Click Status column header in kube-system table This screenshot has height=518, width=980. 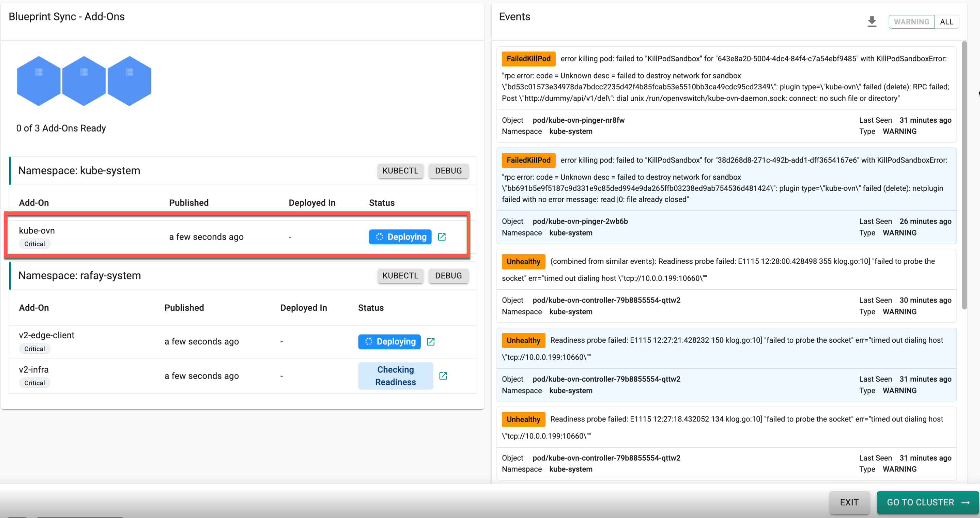[x=382, y=203]
